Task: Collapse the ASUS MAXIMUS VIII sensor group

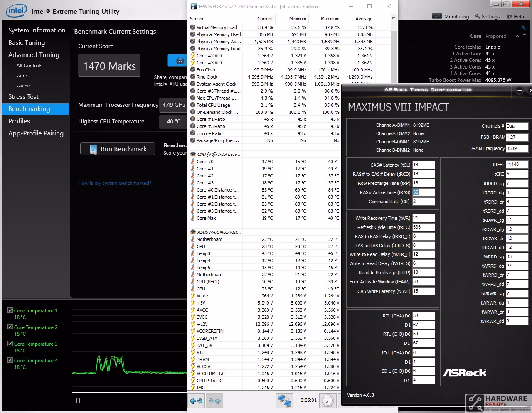Action: tap(193, 232)
